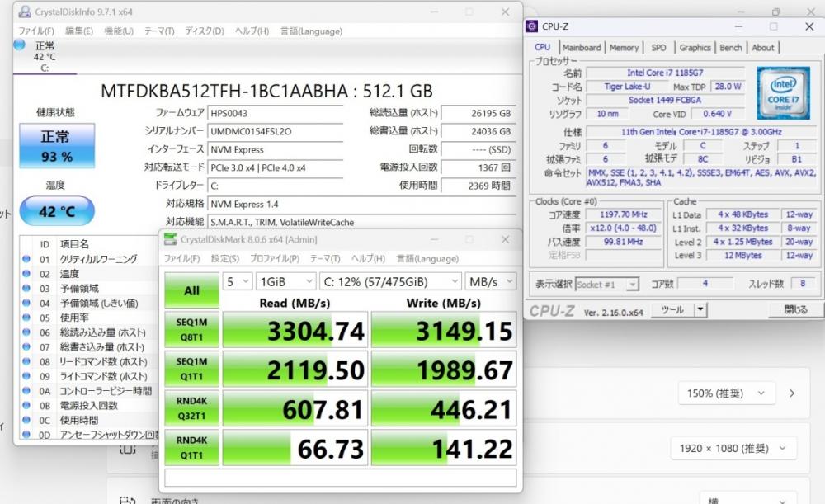
Task: Click the blue status dot for row 01
Action: click(26, 259)
